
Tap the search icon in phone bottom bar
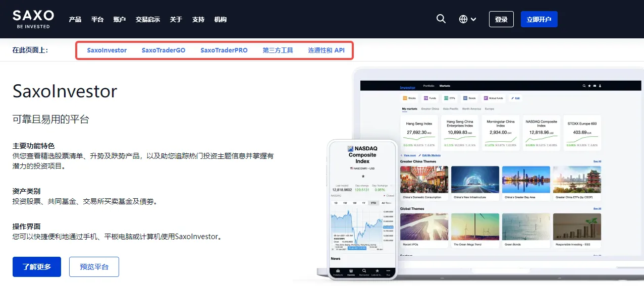364,271
